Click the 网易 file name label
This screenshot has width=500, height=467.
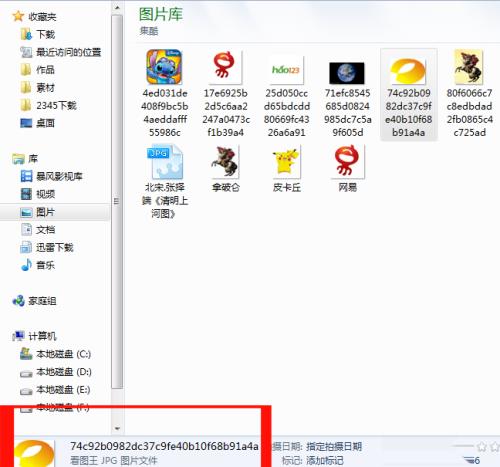[x=348, y=187]
